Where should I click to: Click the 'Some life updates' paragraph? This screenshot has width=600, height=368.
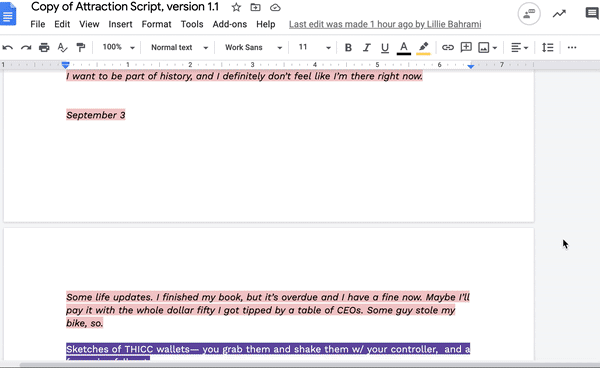point(268,310)
